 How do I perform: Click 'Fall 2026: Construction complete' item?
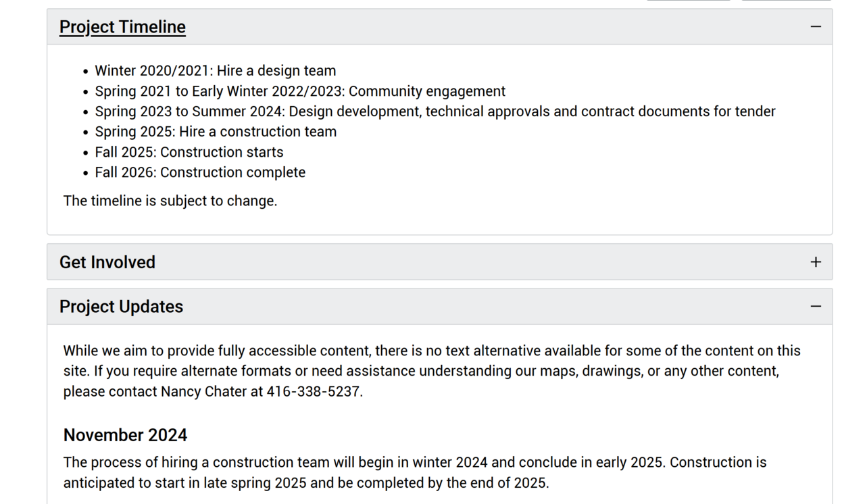(x=200, y=172)
